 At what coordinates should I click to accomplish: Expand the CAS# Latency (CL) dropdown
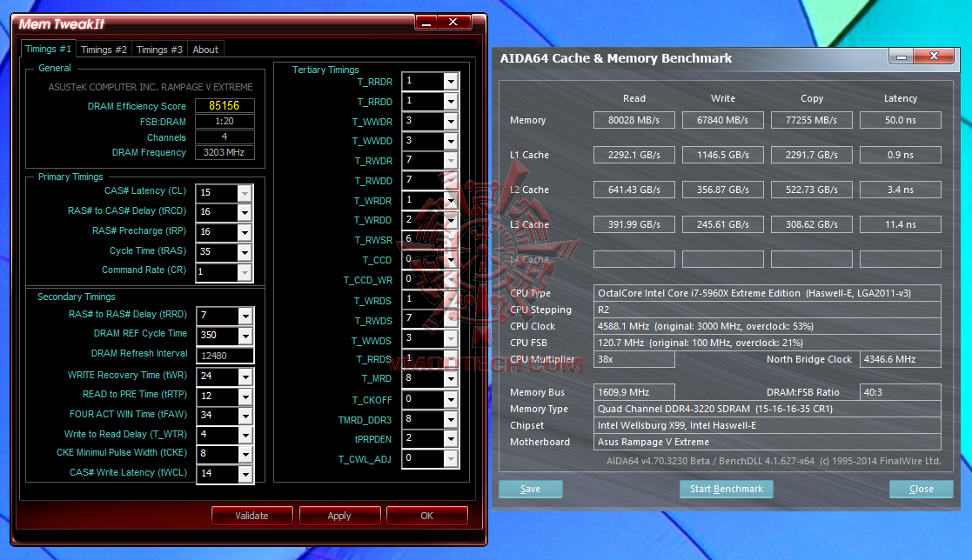[x=245, y=193]
